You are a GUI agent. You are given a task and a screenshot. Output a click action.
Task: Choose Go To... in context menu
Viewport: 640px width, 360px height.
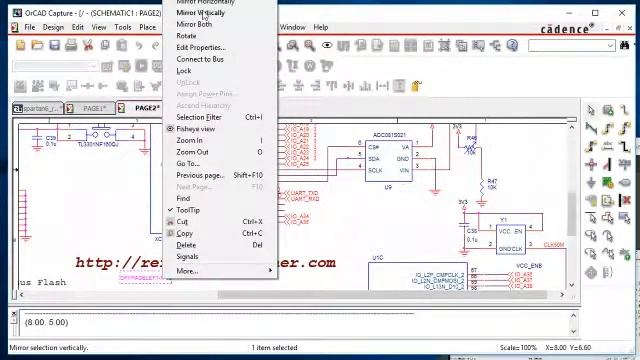[x=188, y=163]
